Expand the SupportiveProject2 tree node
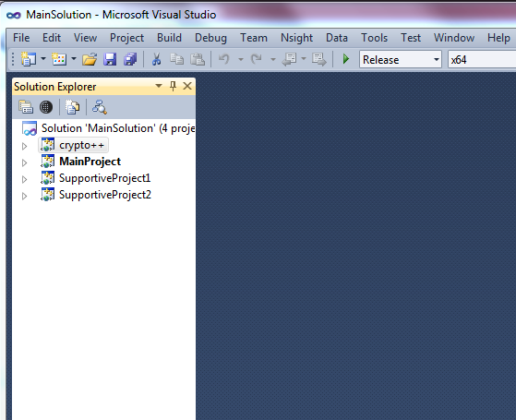516x420 pixels. click(x=24, y=196)
